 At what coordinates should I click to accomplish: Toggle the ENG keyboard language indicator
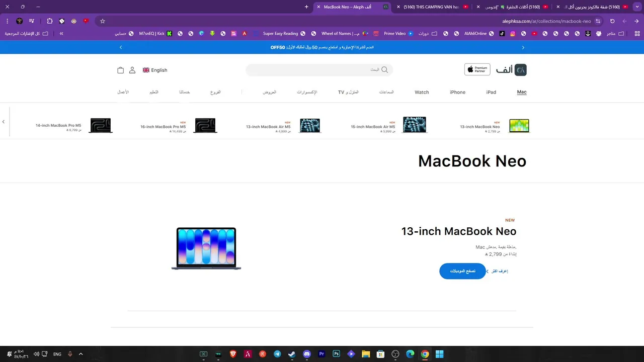click(57, 354)
